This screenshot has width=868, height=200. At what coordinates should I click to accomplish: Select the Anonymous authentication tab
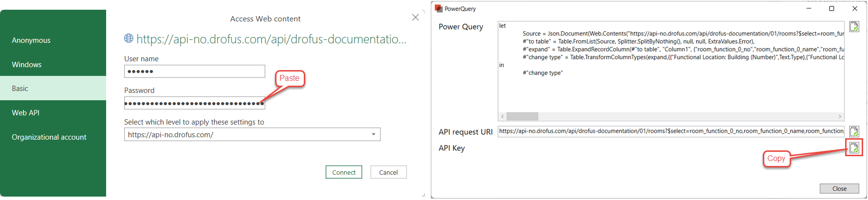[x=31, y=40]
